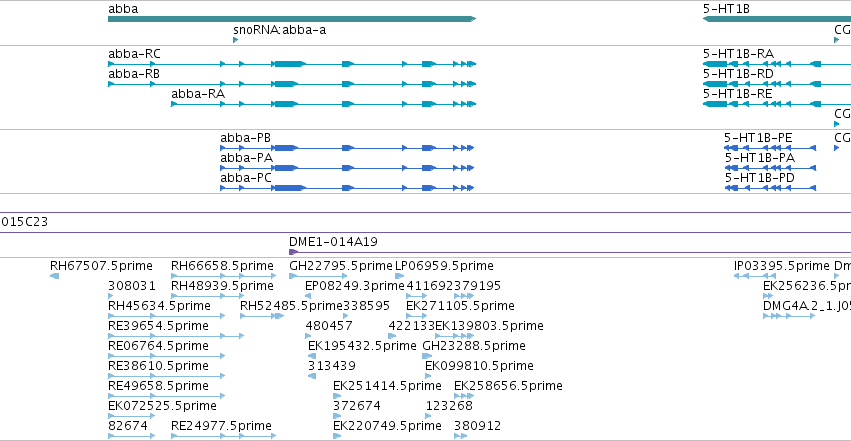Select the abba-RA transcript

323,104
